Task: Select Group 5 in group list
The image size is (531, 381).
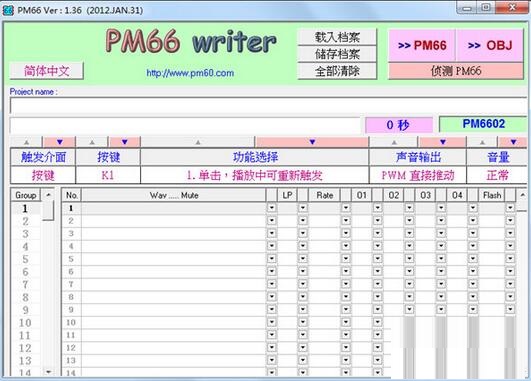Action: [x=25, y=259]
